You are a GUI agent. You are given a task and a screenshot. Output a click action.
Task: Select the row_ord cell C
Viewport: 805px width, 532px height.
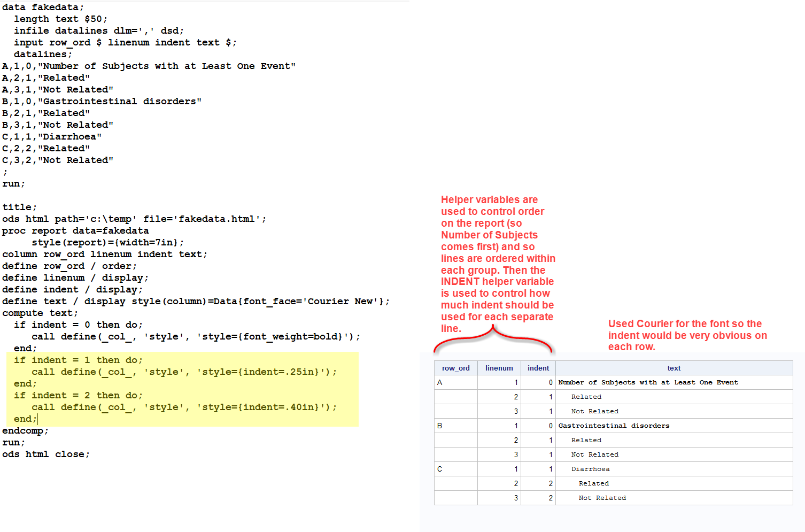(x=456, y=469)
